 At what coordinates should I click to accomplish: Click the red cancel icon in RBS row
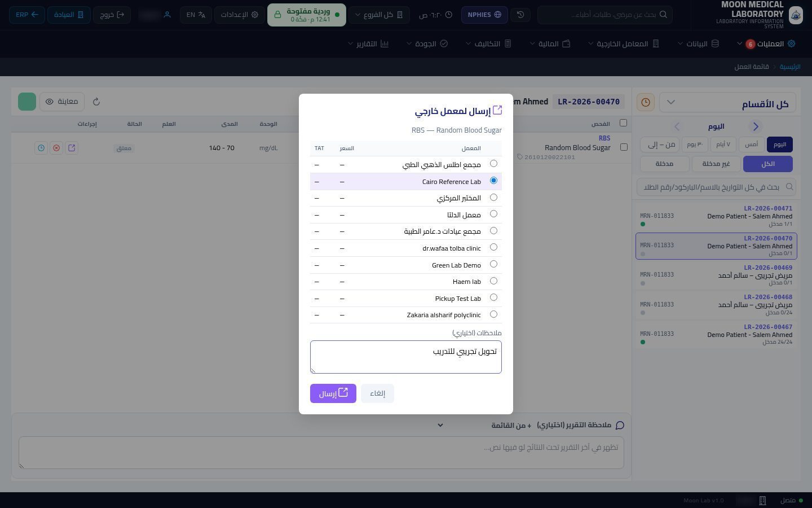tap(56, 148)
